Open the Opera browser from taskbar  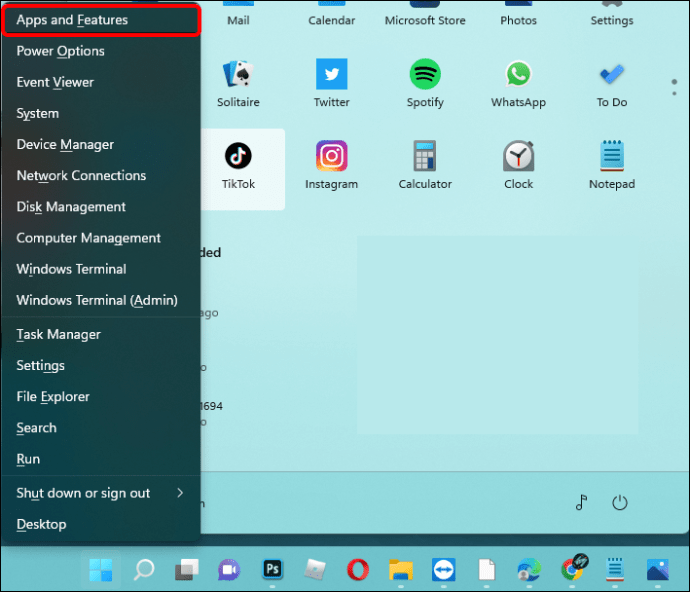point(358,570)
